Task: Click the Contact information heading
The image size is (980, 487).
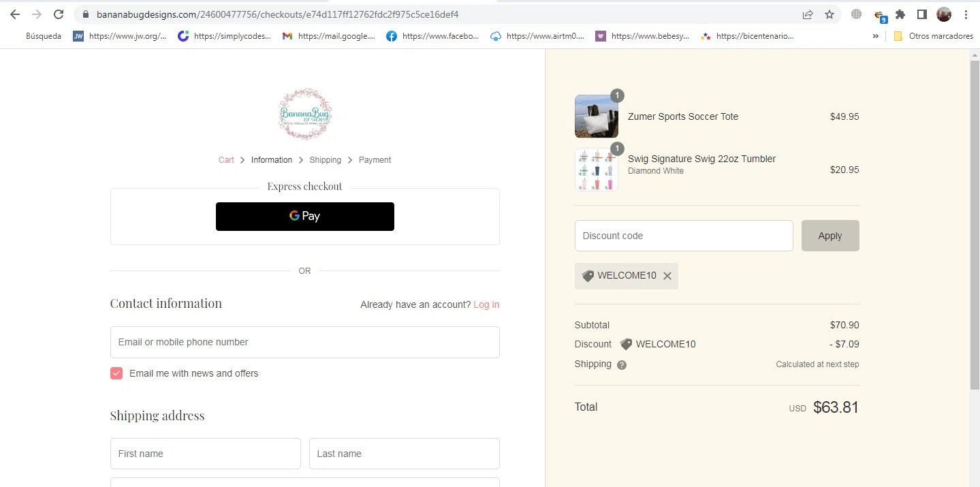Action: coord(166,303)
